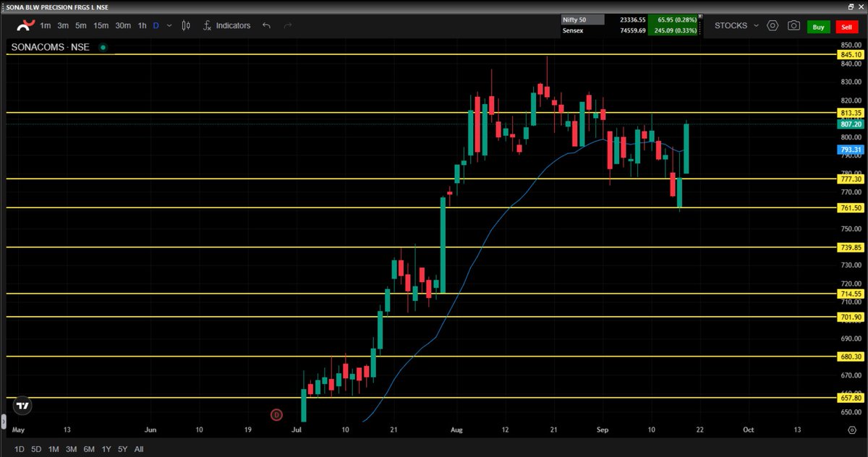Screen dimensions: 868x457
Task: Expand the timeframe dropdown chevron
Action: pos(169,25)
